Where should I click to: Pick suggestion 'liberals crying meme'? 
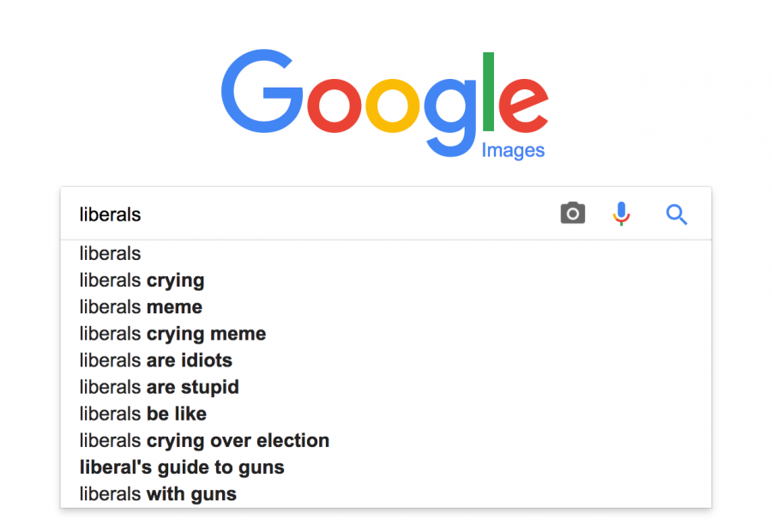tap(385, 334)
